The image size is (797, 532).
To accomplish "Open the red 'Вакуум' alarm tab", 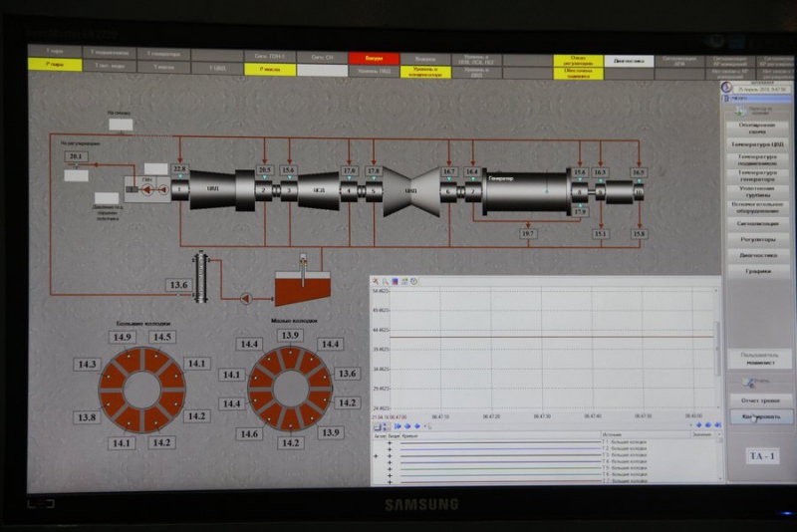I will tap(374, 59).
